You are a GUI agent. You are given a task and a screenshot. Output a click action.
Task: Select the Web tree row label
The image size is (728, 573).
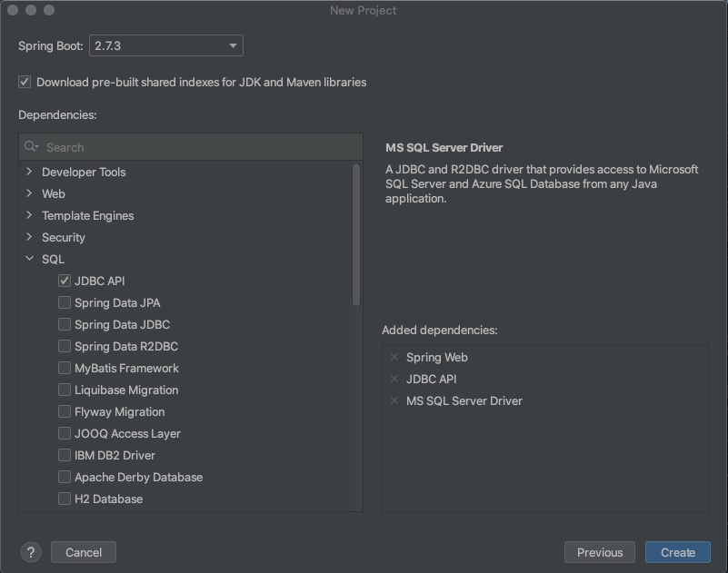pyautogui.click(x=54, y=194)
